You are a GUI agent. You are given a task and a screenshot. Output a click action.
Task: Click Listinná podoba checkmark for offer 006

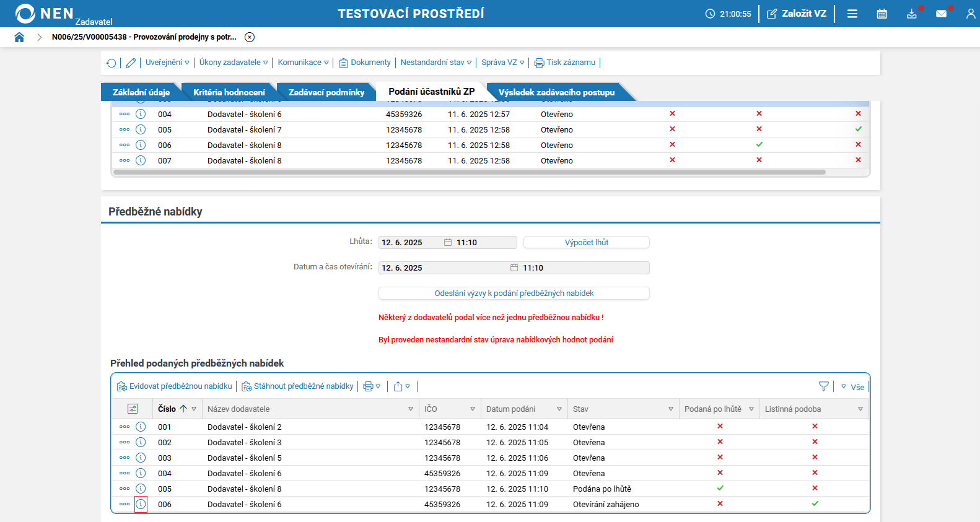[x=815, y=503]
